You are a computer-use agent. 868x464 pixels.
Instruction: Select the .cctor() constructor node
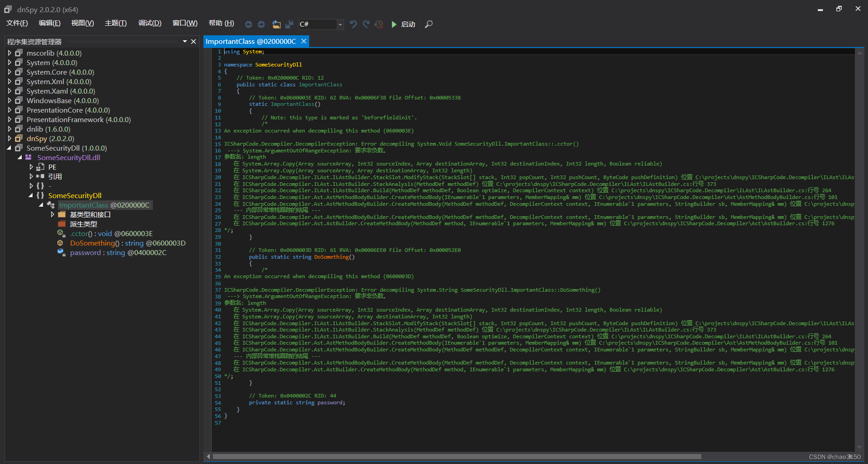[111, 233]
